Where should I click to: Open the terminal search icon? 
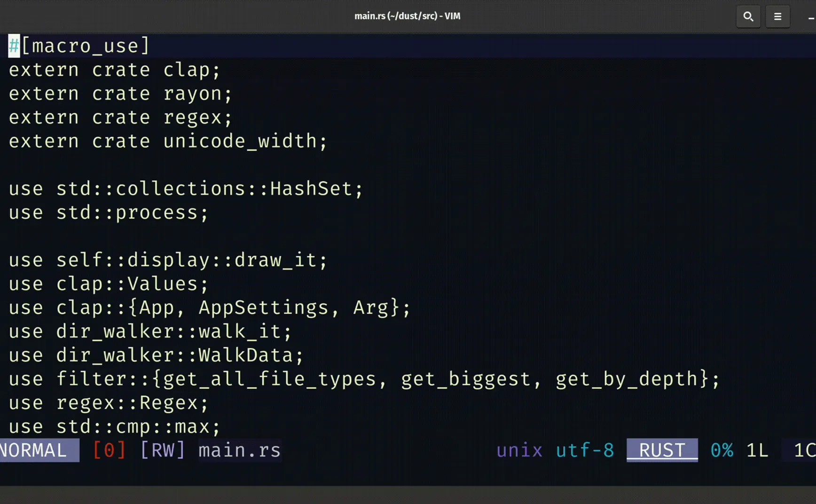748,17
